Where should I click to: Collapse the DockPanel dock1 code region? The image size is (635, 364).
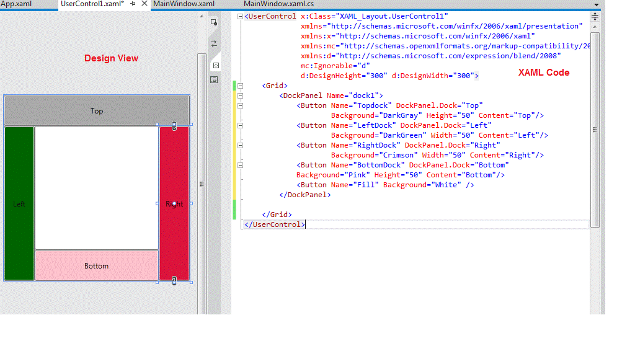coord(240,95)
